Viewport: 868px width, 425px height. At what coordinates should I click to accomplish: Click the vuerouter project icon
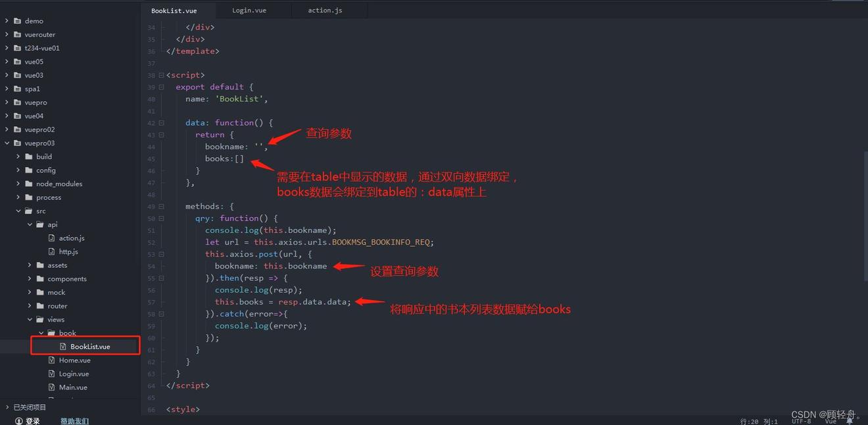coord(18,35)
